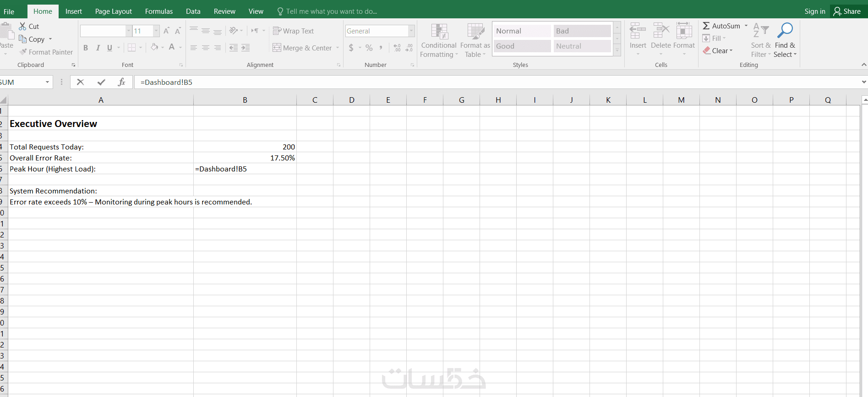Open the Insert Function fx dialog
The width and height of the screenshot is (868, 397).
tap(121, 82)
